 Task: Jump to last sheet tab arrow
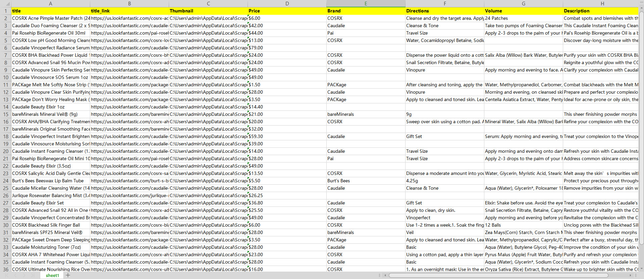[33, 275]
